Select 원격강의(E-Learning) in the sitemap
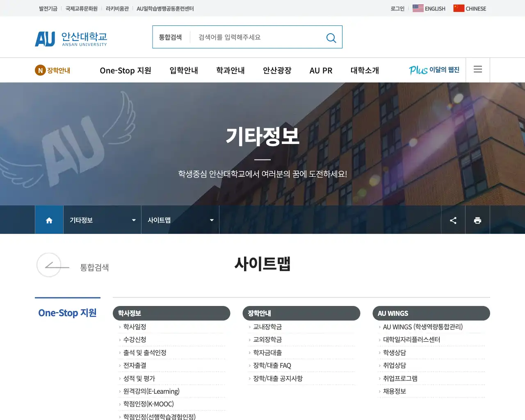 click(151, 391)
